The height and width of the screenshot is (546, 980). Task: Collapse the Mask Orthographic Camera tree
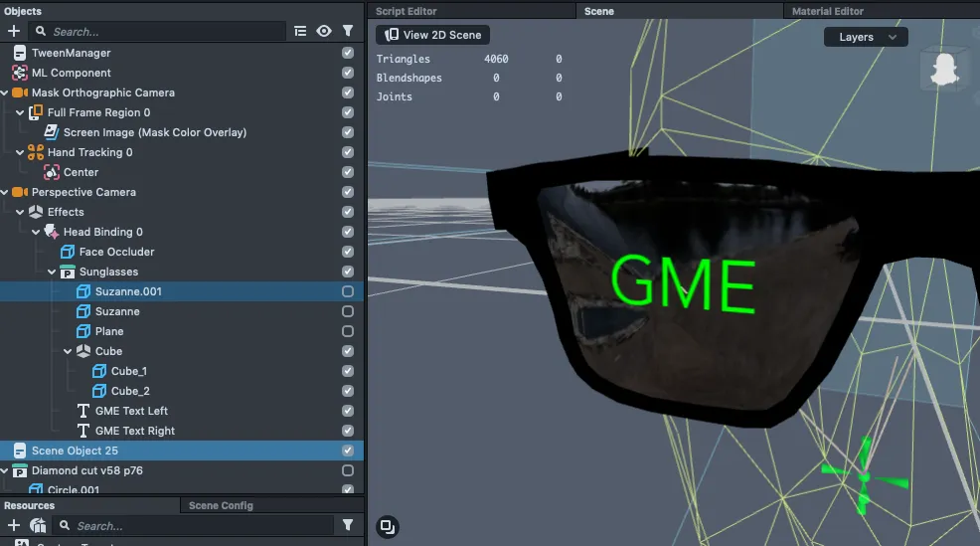4,92
